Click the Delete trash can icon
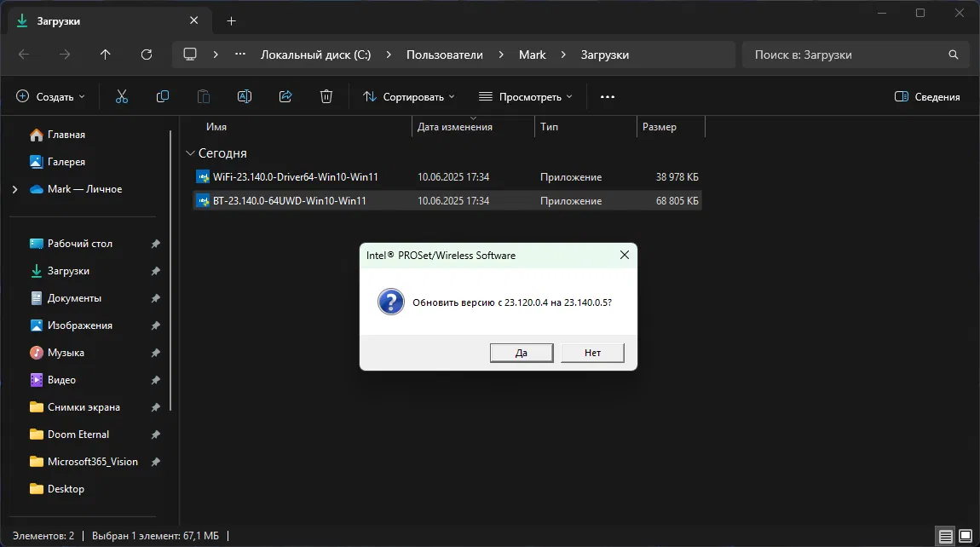980x547 pixels. click(326, 96)
